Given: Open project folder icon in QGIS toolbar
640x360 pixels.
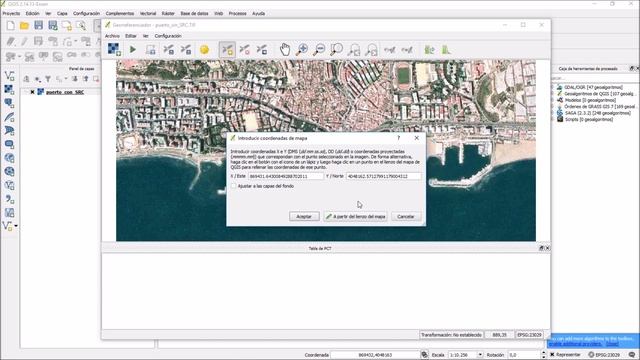Looking at the screenshot, I should click(x=24, y=26).
